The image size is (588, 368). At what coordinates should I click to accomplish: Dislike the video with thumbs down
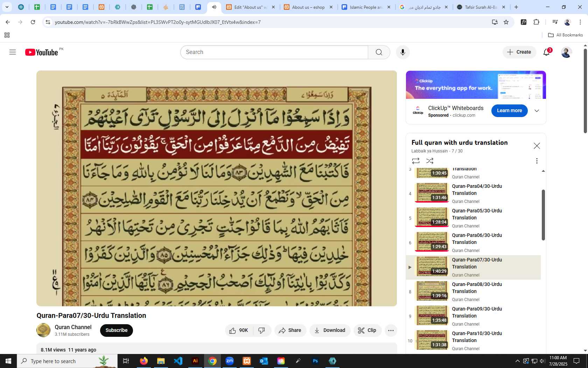tap(262, 330)
